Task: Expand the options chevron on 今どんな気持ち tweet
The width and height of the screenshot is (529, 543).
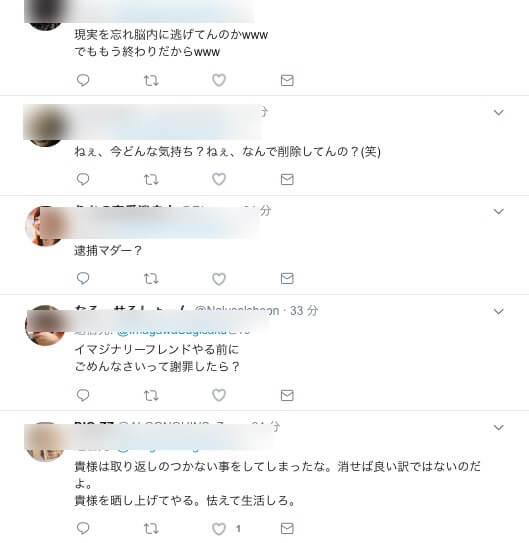Action: (x=499, y=113)
